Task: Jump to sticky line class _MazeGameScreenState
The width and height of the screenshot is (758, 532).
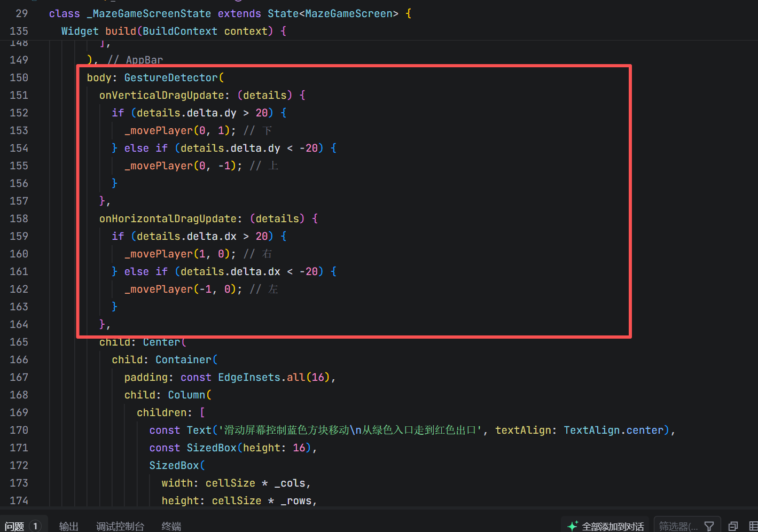Action: pyautogui.click(x=230, y=13)
